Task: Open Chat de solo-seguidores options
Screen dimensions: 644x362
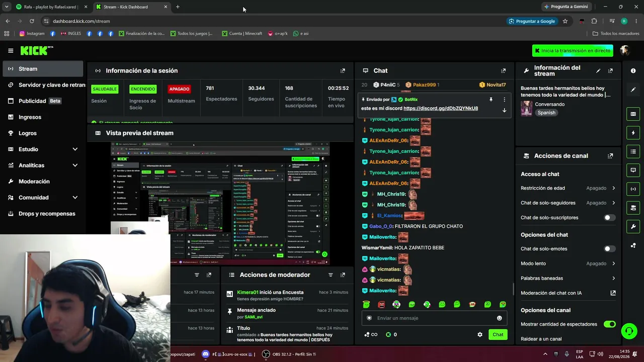Action: [568, 203]
